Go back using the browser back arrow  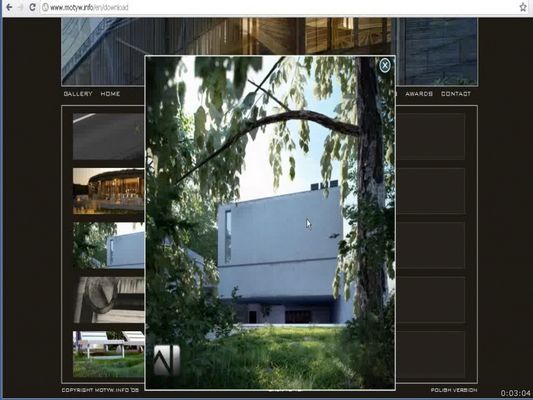[x=9, y=7]
